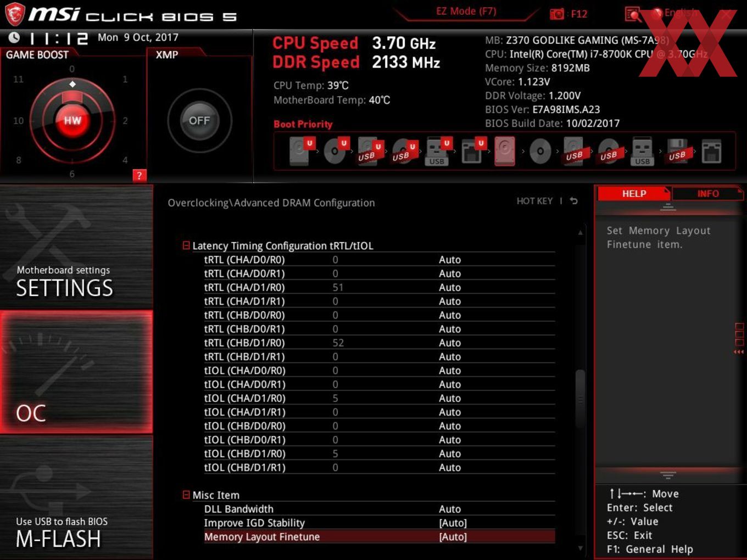Open the English language selector

coord(681,13)
